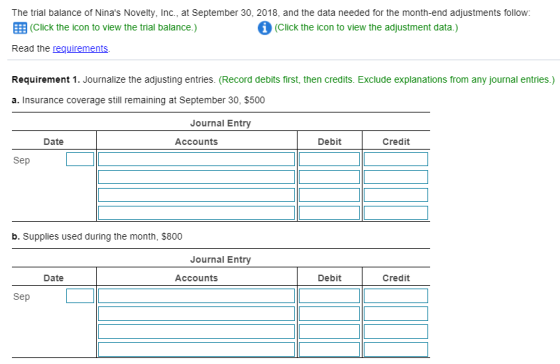The height and width of the screenshot is (364, 560).
Task: Select the Sep date field for entry b
Action: coord(80,296)
